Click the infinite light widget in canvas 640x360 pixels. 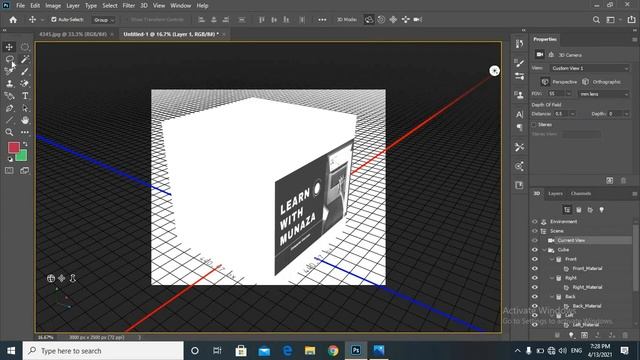(494, 71)
